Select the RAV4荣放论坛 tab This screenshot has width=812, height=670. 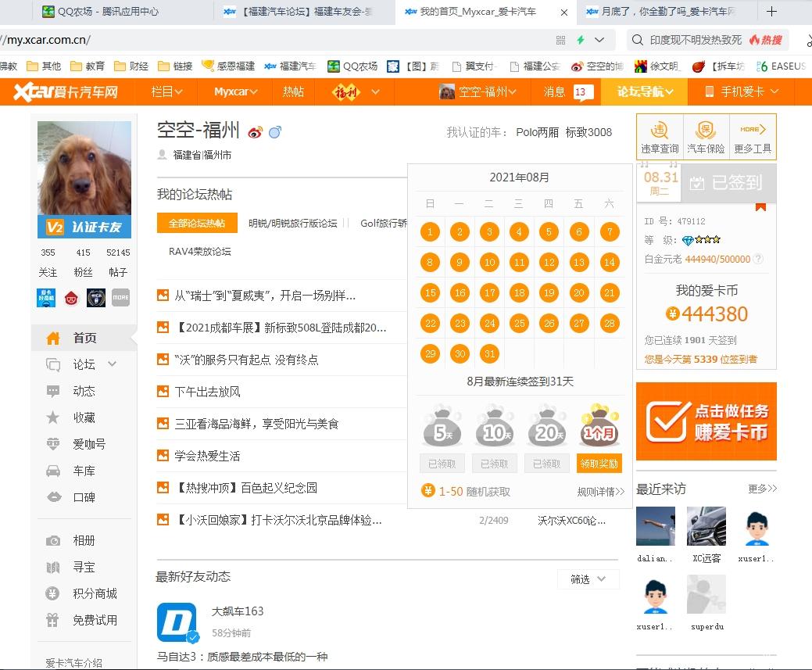pos(200,252)
